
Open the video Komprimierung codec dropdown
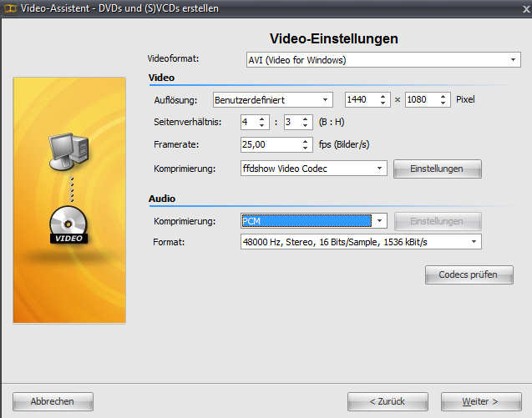tap(380, 169)
